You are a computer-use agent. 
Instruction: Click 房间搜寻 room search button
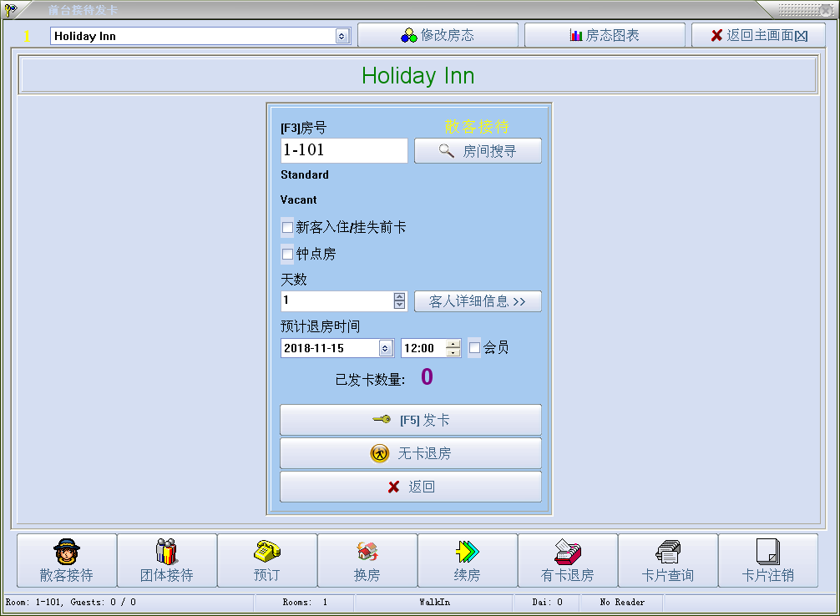coord(478,151)
